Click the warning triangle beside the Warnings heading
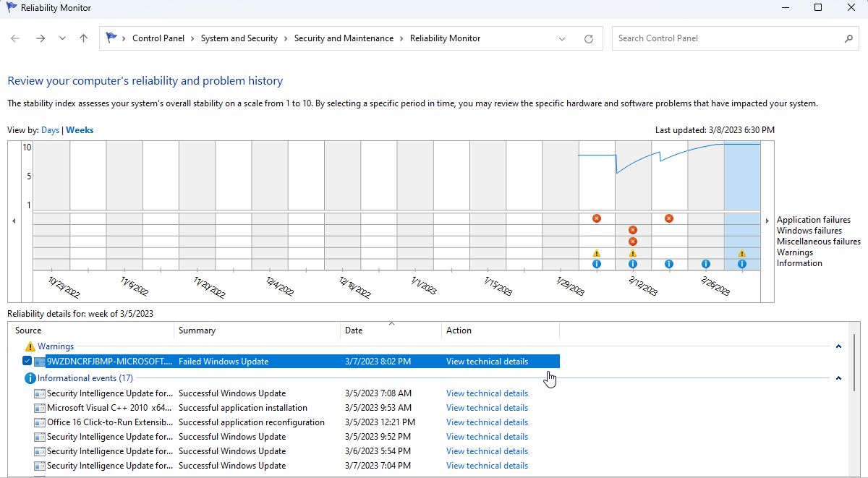This screenshot has width=868, height=478. tap(31, 346)
